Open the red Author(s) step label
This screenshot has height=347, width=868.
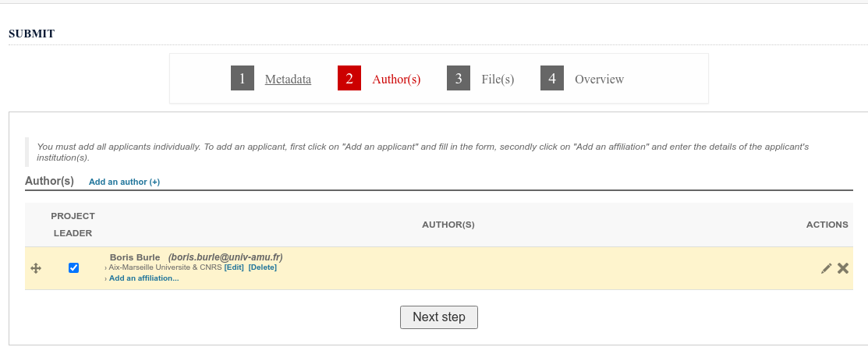pyautogui.click(x=396, y=79)
